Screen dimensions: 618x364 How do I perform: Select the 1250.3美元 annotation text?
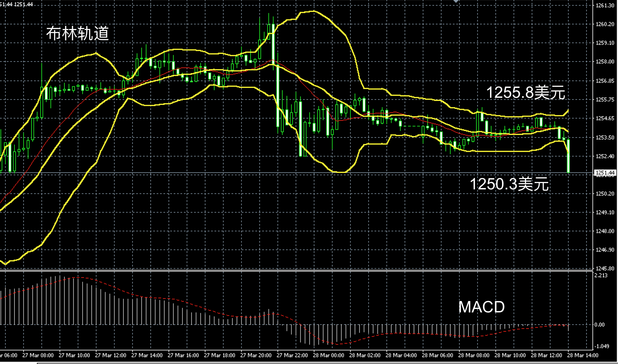(x=509, y=184)
